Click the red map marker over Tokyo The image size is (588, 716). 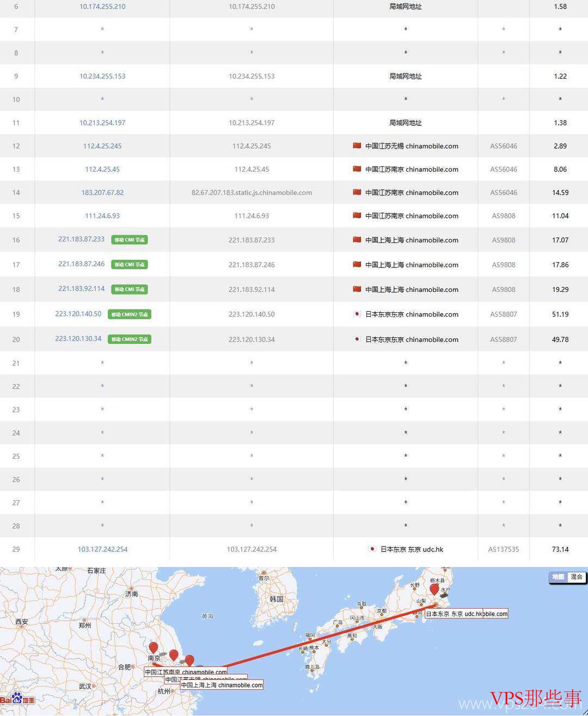434,590
